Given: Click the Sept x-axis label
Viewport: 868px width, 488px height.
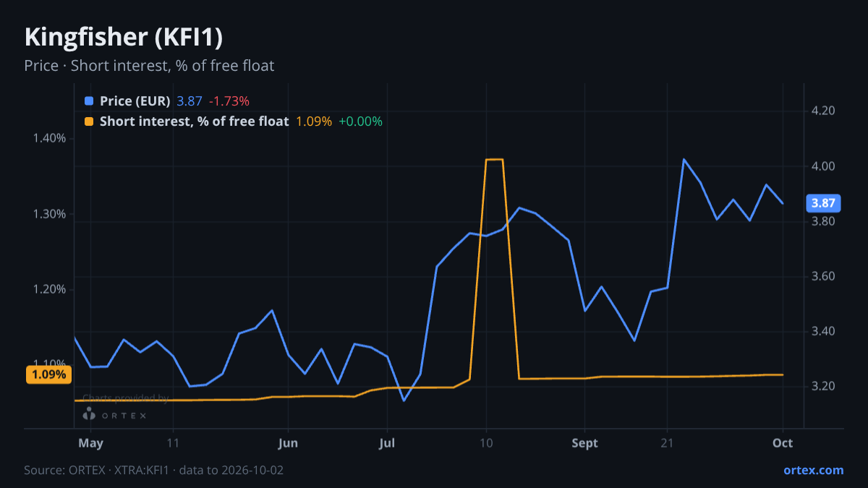Looking at the screenshot, I should [584, 443].
